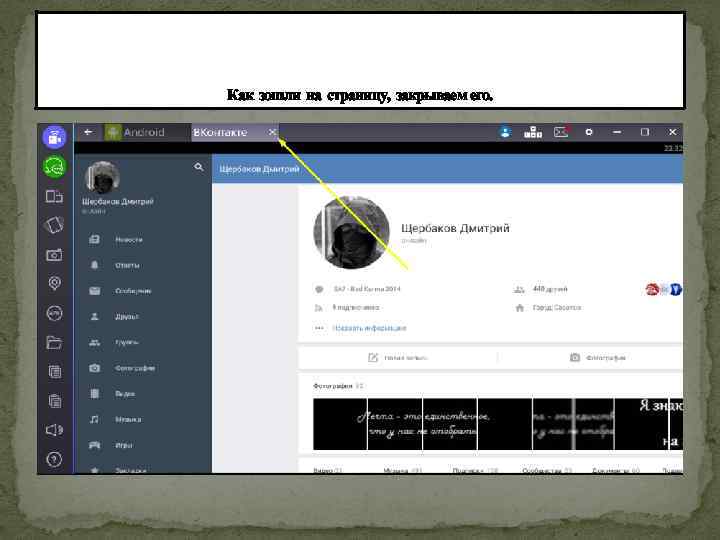The image size is (720, 540).
Task: Click the name Щербаков Дмитрий under menu avatar
Action: [x=118, y=201]
